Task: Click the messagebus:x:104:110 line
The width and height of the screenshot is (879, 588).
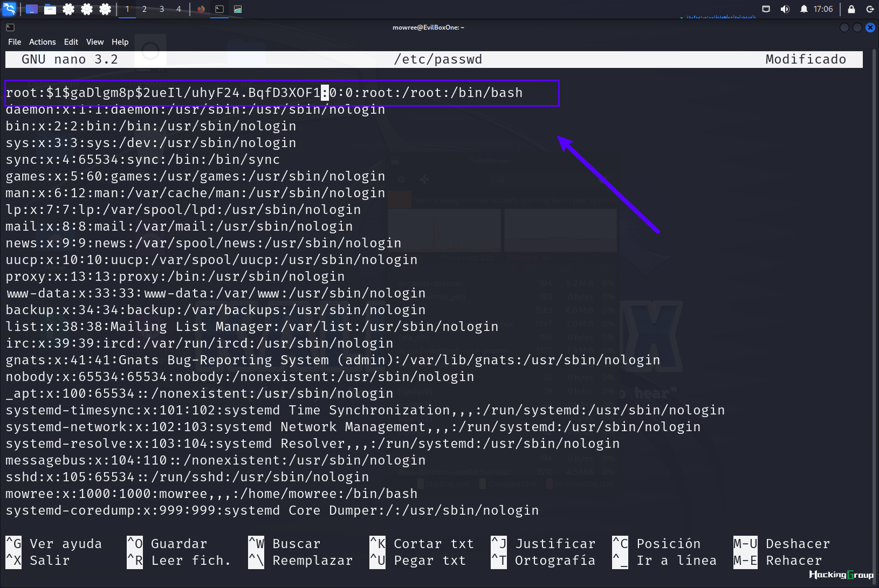Action: [x=216, y=460]
